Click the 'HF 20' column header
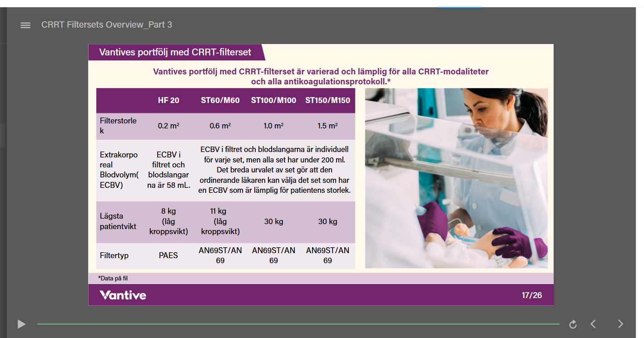 pyautogui.click(x=168, y=100)
